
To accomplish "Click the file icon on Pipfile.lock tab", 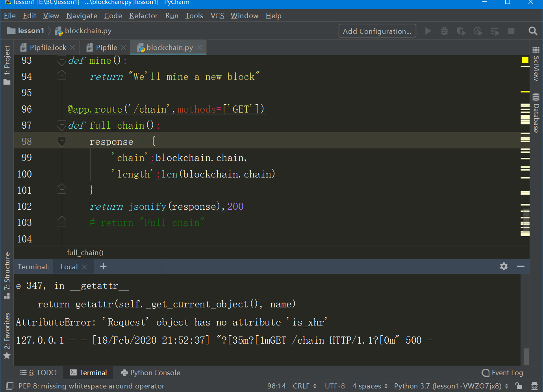I will coord(23,48).
